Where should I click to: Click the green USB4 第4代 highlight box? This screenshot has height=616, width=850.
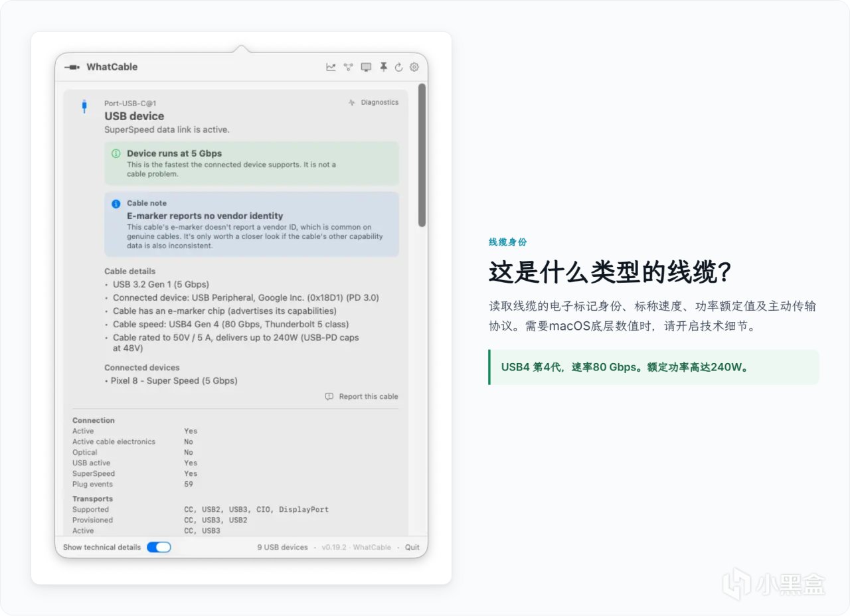tap(653, 367)
